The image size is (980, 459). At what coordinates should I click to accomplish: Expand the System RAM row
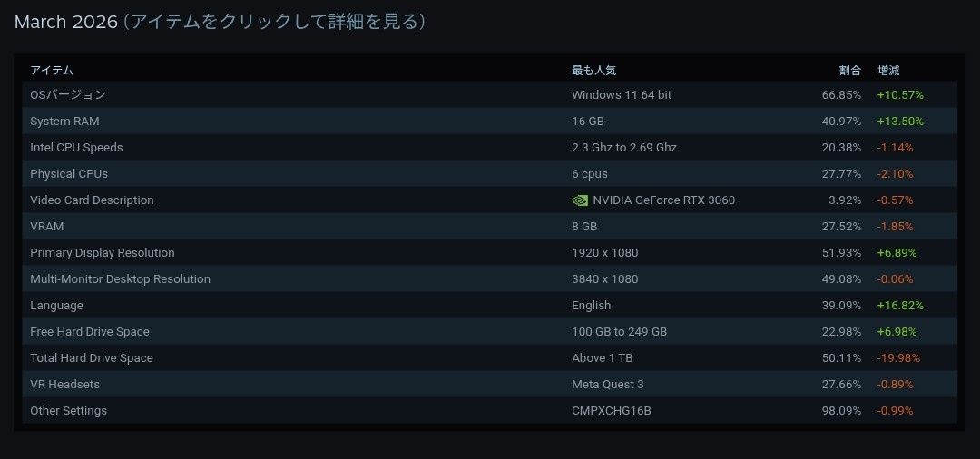click(64, 122)
